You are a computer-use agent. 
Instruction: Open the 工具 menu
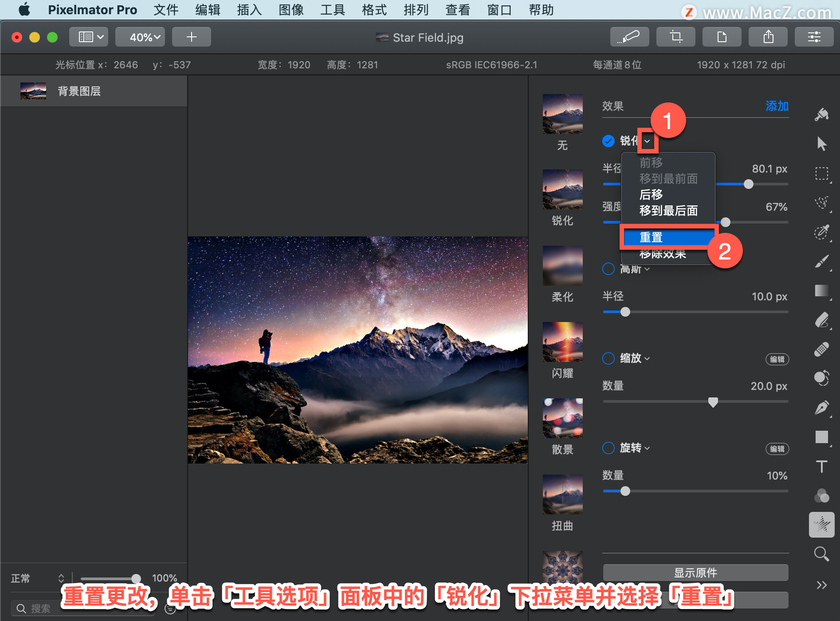click(333, 10)
